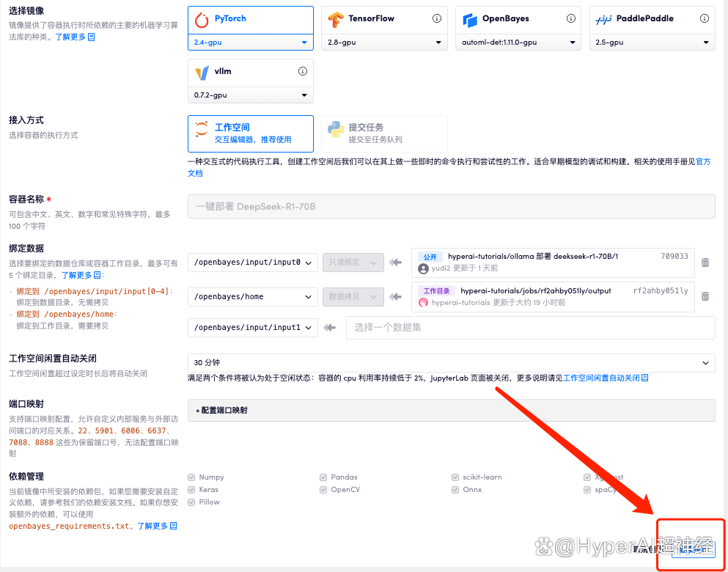Select the TensorFlow logo
Image resolution: width=728 pixels, height=572 pixels.
(335, 20)
